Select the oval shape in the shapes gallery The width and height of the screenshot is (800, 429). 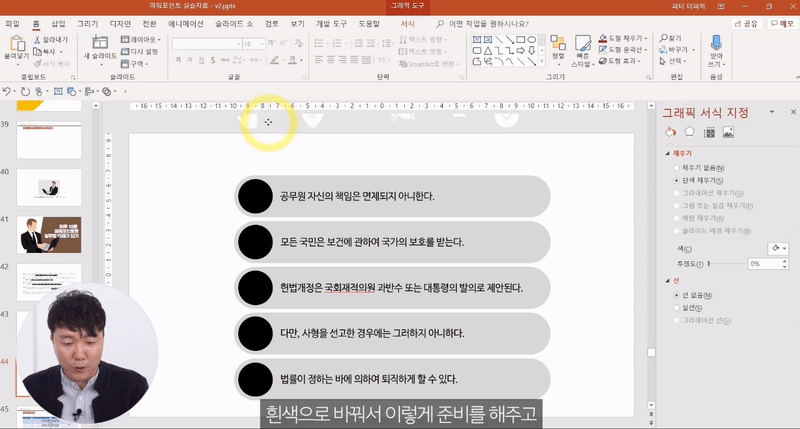[x=531, y=39]
